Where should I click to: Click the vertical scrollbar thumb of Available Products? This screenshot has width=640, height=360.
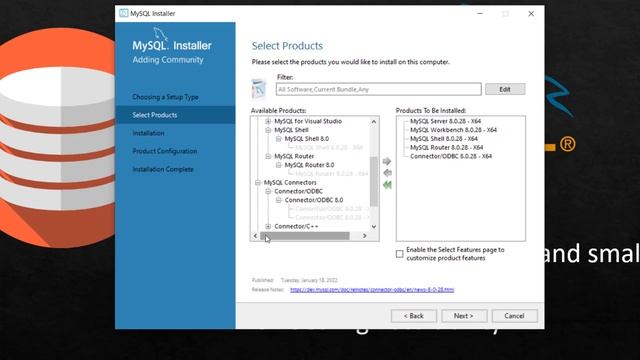coord(373,181)
